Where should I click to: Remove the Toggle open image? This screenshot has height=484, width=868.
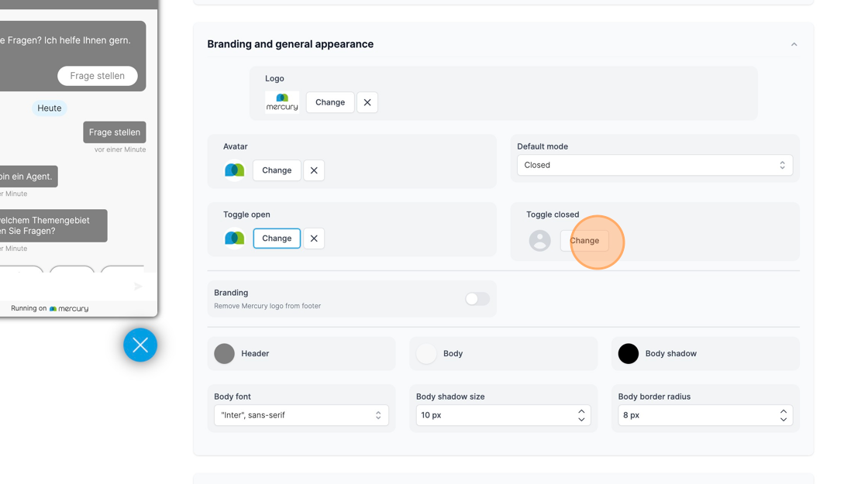click(314, 239)
